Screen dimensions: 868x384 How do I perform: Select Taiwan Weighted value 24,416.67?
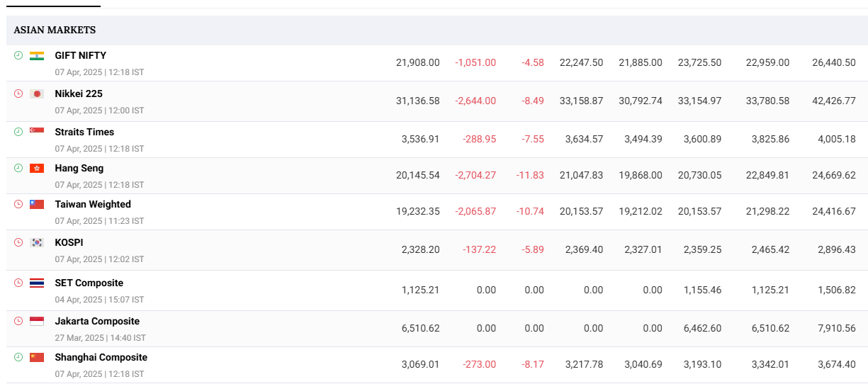click(834, 211)
